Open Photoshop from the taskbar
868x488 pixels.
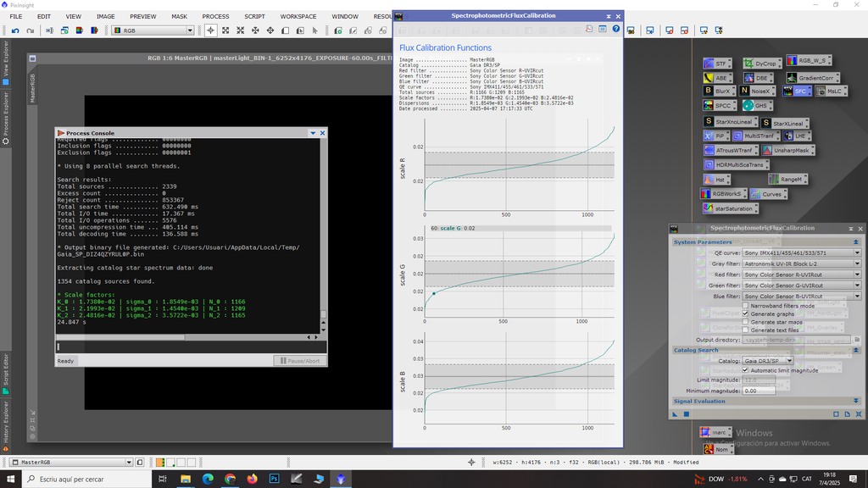(274, 480)
